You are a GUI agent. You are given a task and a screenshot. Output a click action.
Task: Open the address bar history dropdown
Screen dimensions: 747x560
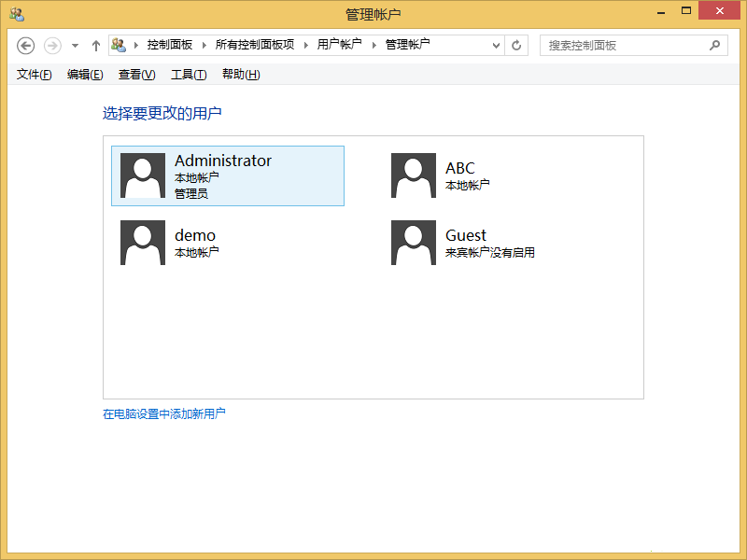pos(496,45)
